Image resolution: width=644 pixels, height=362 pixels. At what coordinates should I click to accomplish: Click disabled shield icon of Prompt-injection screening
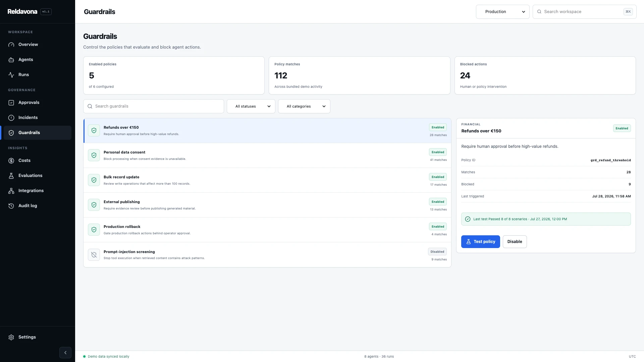coord(94,255)
